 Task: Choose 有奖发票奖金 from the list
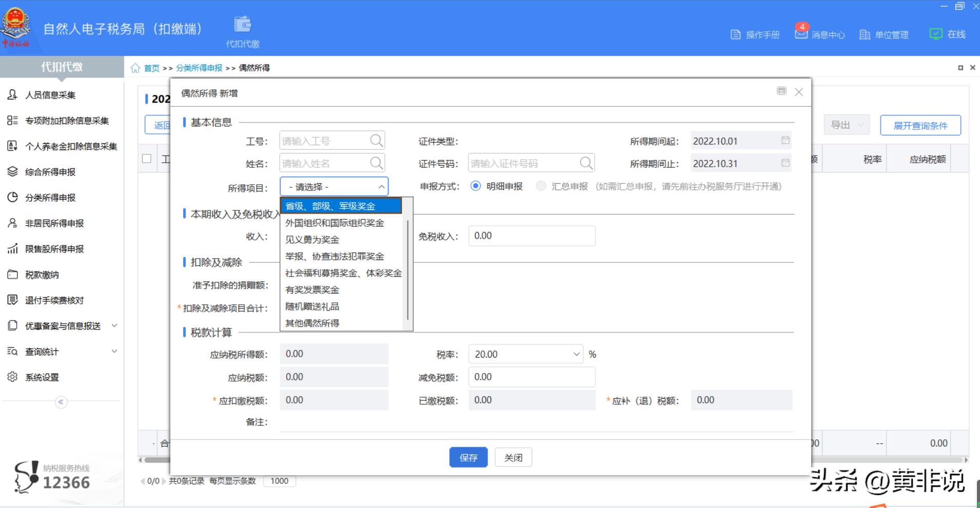pos(312,290)
